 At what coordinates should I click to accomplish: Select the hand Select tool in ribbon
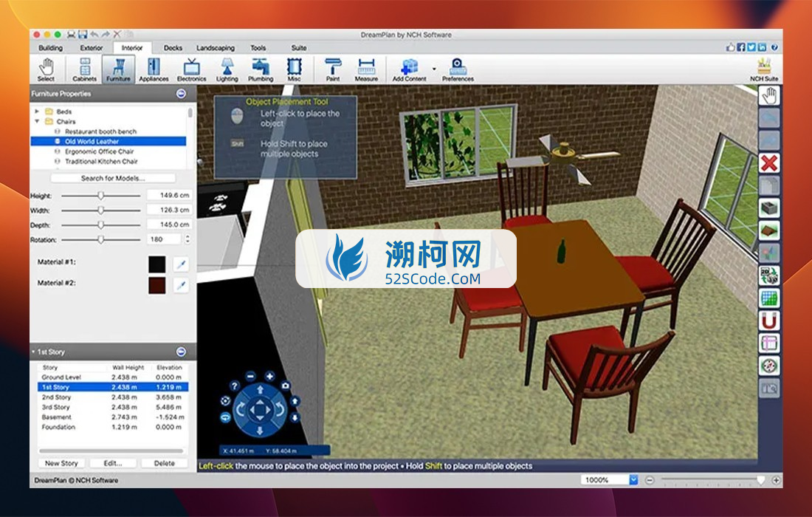pyautogui.click(x=46, y=69)
